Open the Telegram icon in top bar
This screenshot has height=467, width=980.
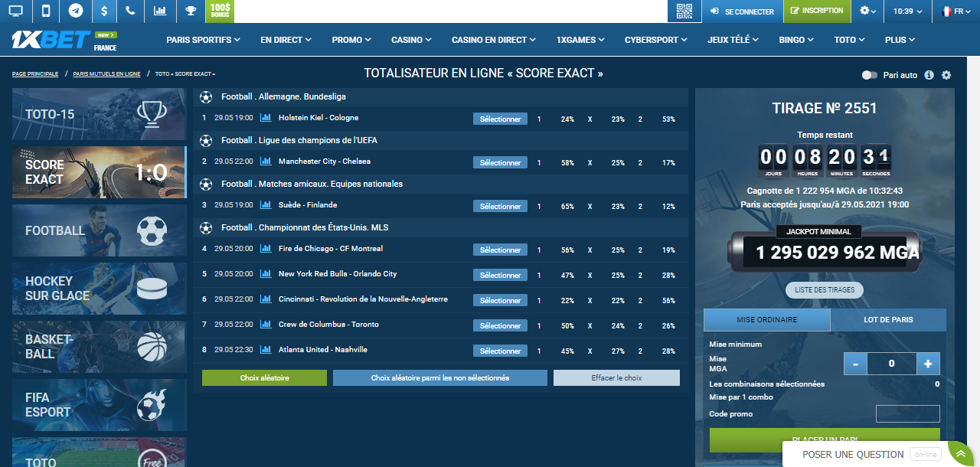[76, 11]
